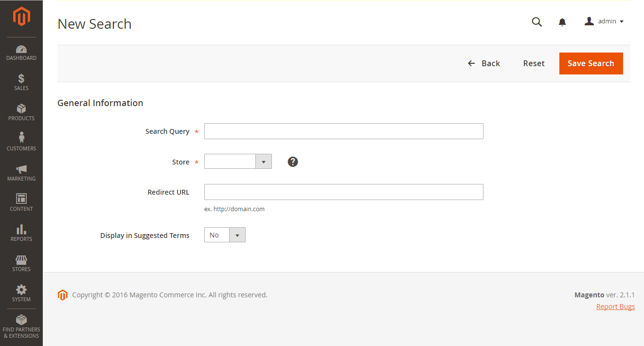Image resolution: width=644 pixels, height=346 pixels.
Task: Click the Store scope help icon
Action: [x=292, y=161]
